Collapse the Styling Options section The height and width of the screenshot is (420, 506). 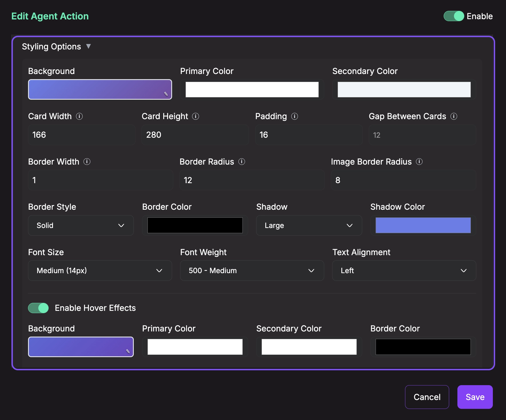[88, 46]
